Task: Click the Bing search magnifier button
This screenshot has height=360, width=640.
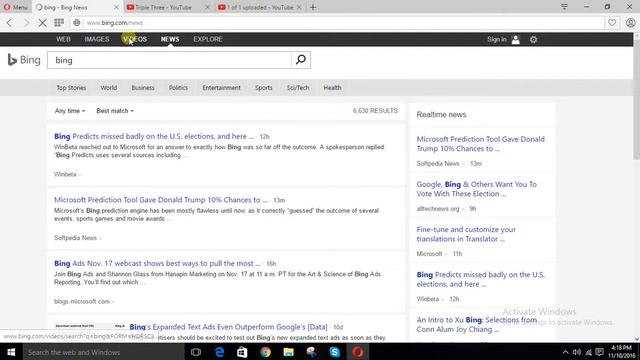Action: pyautogui.click(x=301, y=60)
